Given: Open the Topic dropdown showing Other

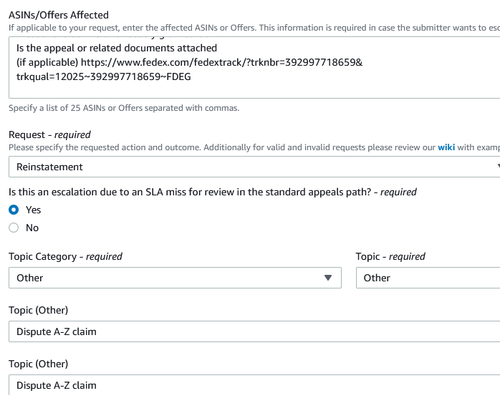Looking at the screenshot, I should [428, 278].
